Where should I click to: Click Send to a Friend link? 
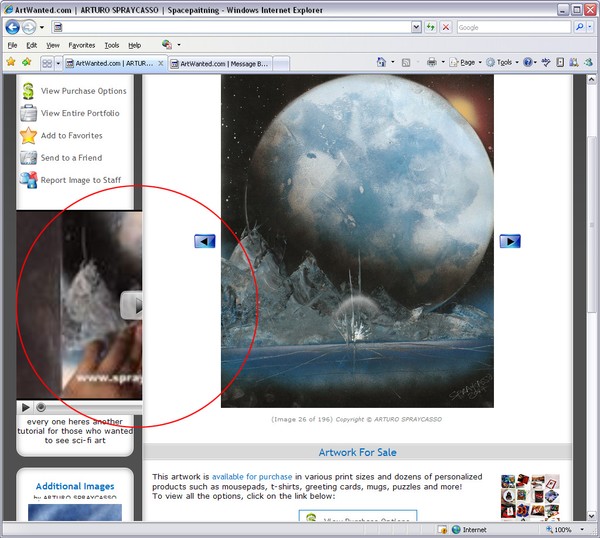coord(71,158)
